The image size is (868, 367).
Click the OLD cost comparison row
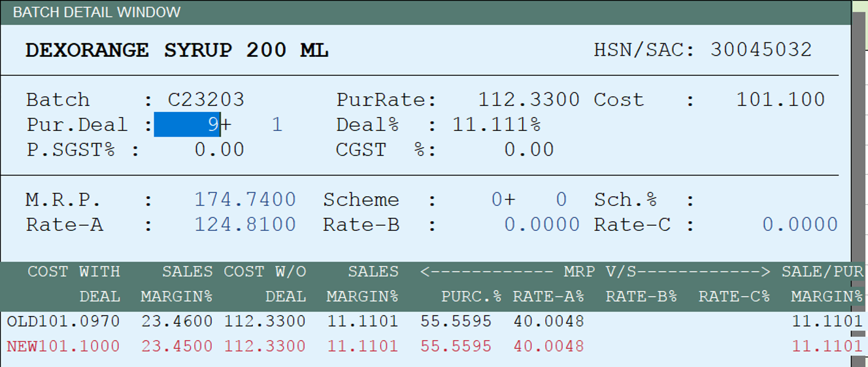[434, 321]
